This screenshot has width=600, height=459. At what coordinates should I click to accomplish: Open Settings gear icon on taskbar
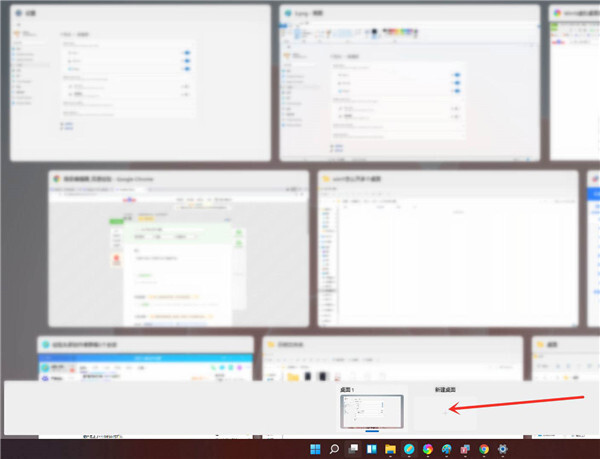click(x=503, y=450)
